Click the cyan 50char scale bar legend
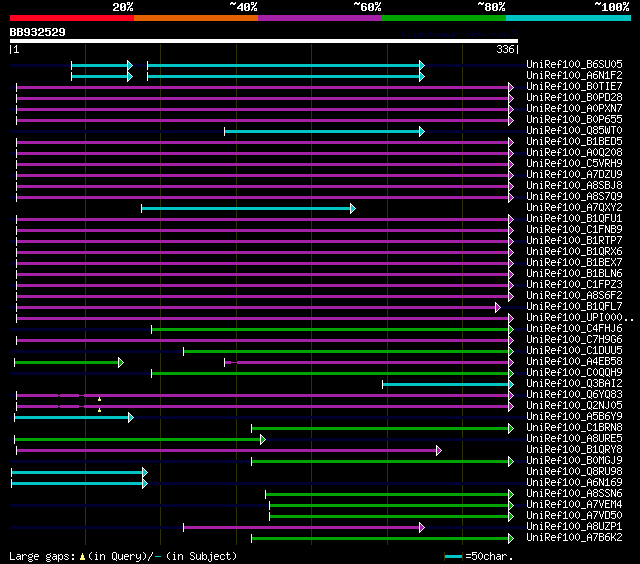The image size is (640, 564). tap(454, 556)
